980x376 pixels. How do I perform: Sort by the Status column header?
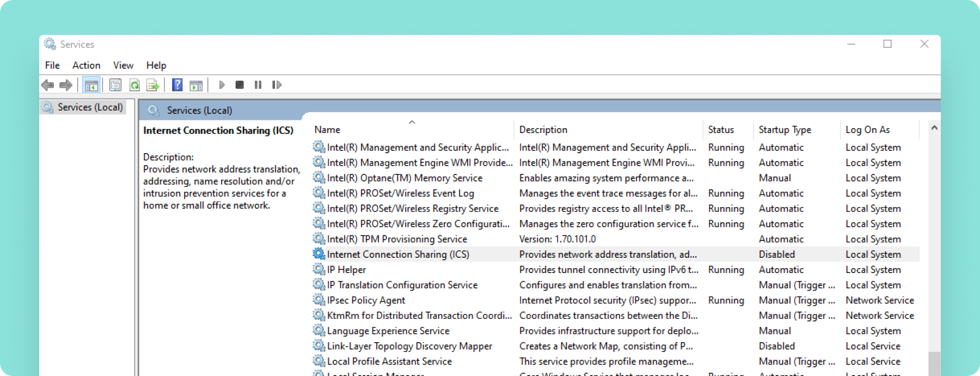tap(728, 130)
